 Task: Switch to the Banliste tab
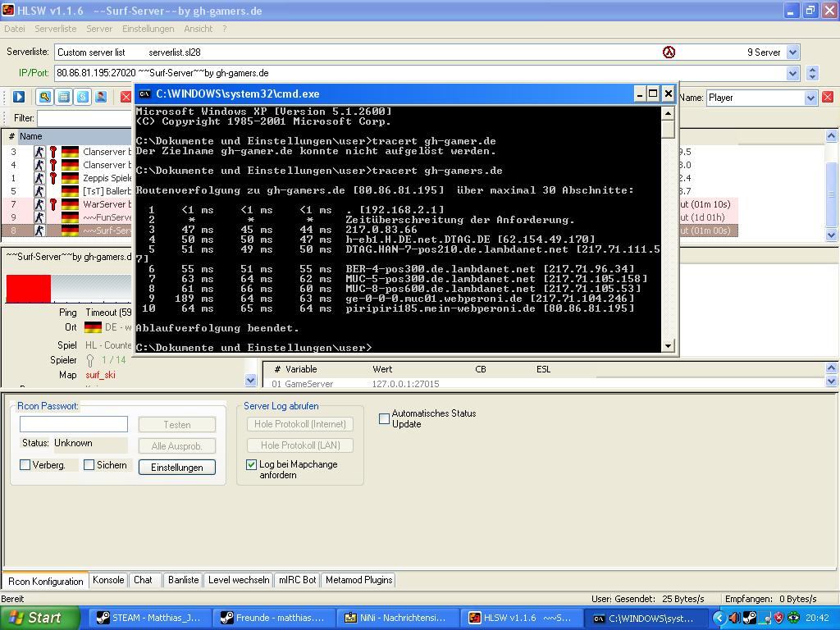(x=183, y=580)
